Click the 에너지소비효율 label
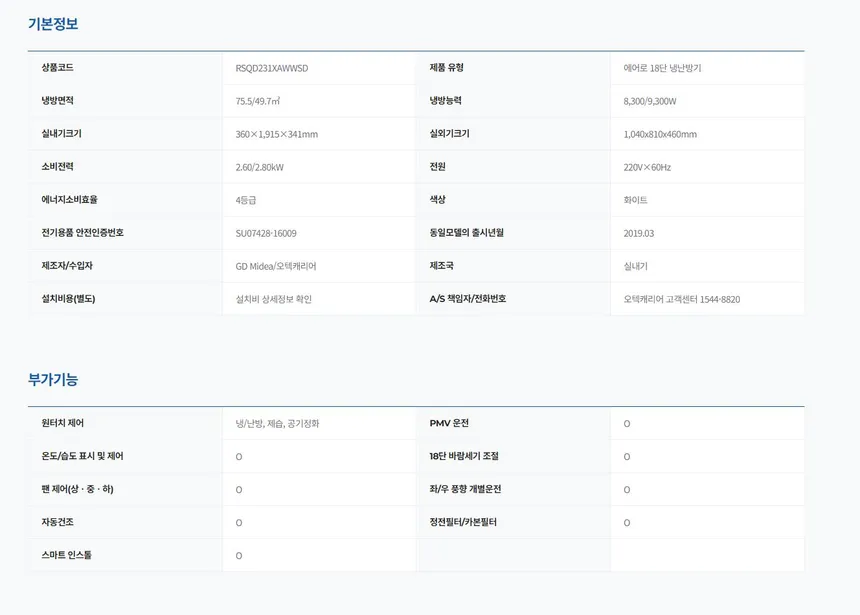This screenshot has width=860, height=615. click(x=70, y=199)
